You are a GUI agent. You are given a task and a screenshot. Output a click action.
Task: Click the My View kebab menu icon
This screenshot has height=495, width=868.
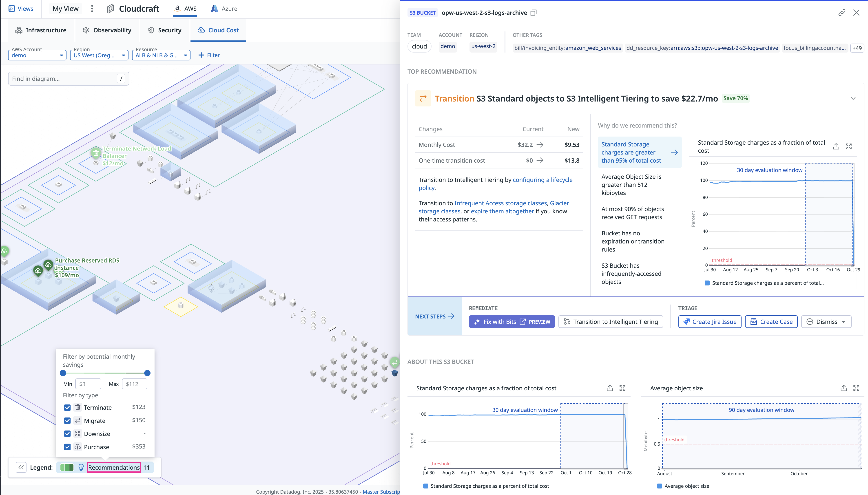pos(92,9)
